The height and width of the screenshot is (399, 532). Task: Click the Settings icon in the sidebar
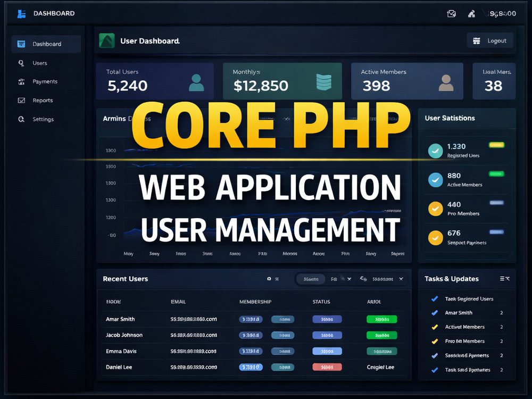pyautogui.click(x=21, y=119)
